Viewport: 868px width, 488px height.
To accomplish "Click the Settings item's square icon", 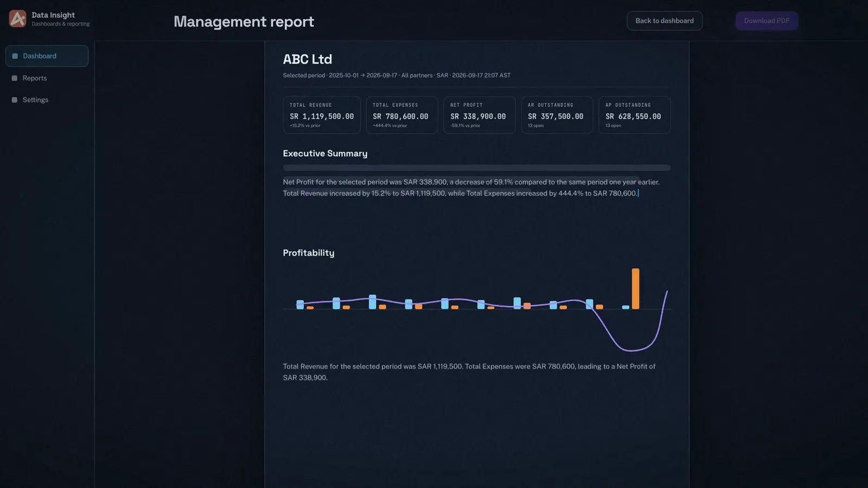I will click(15, 100).
